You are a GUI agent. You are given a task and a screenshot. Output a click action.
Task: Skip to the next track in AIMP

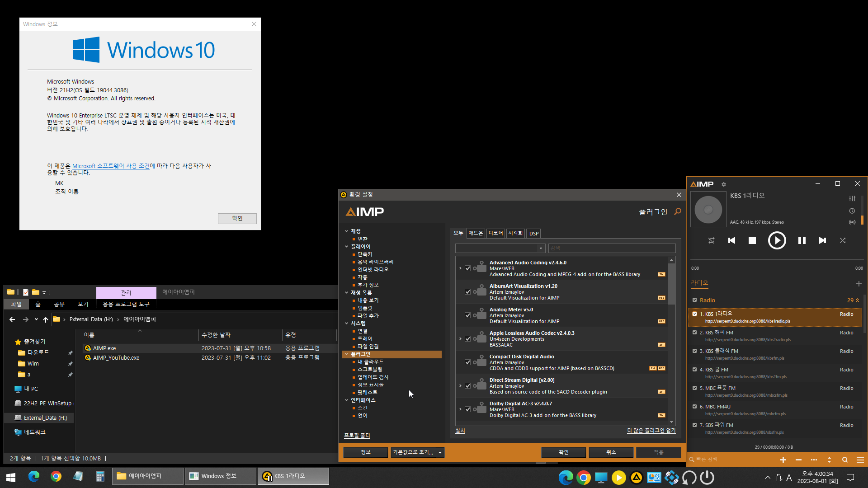pos(822,240)
